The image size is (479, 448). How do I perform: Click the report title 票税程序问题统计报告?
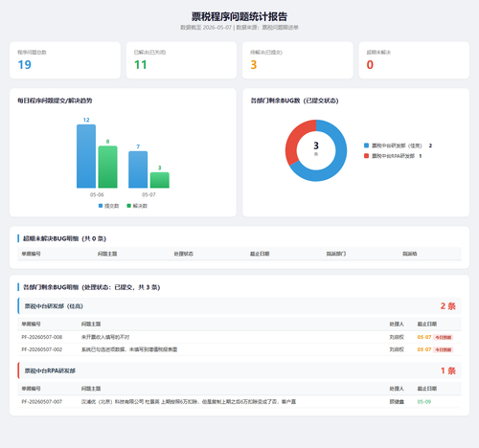coord(239,16)
